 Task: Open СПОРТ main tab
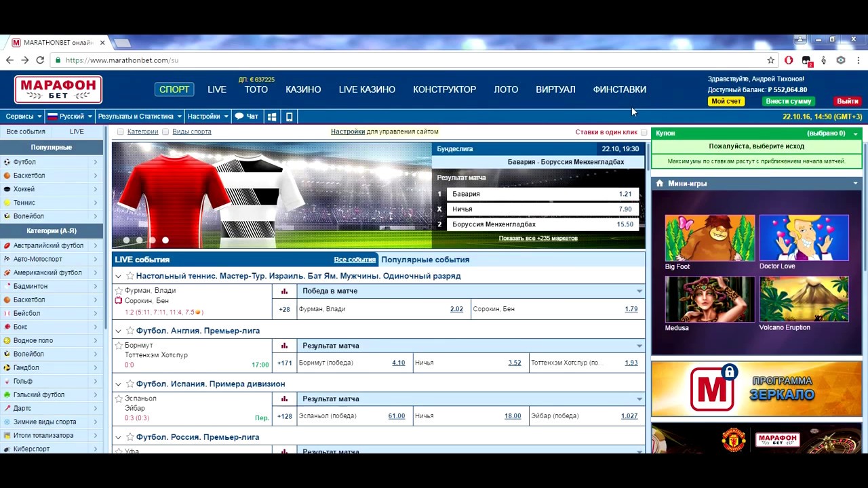(174, 89)
